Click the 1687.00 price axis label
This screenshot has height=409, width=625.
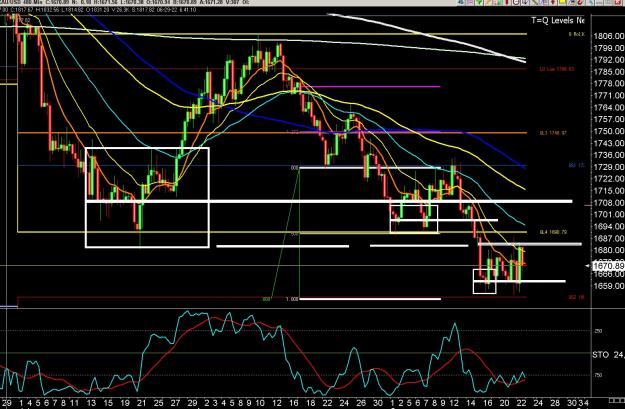click(x=609, y=238)
